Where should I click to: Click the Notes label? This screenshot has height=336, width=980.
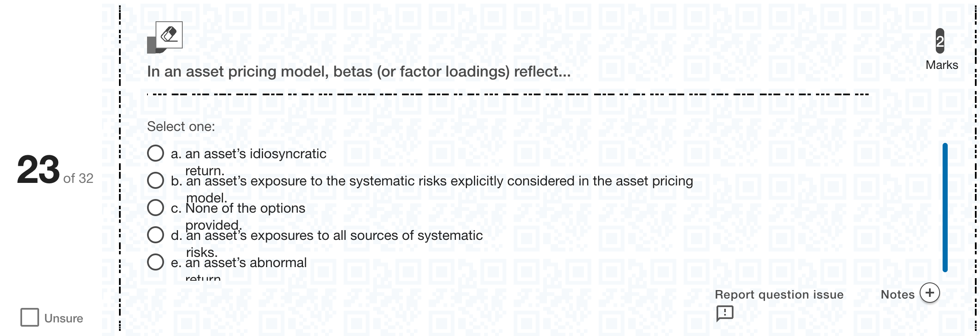coord(898,294)
